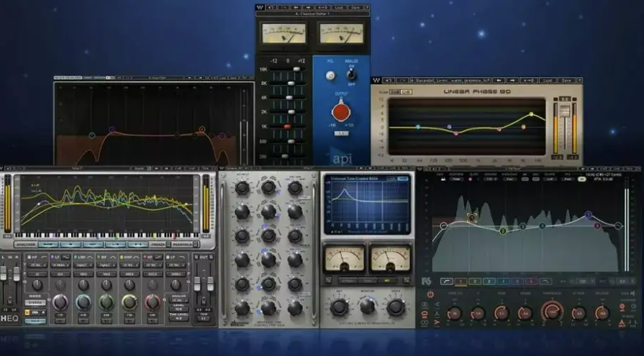Click the large F6 Threshold knob
This screenshot has width=644, height=356.
point(553,313)
